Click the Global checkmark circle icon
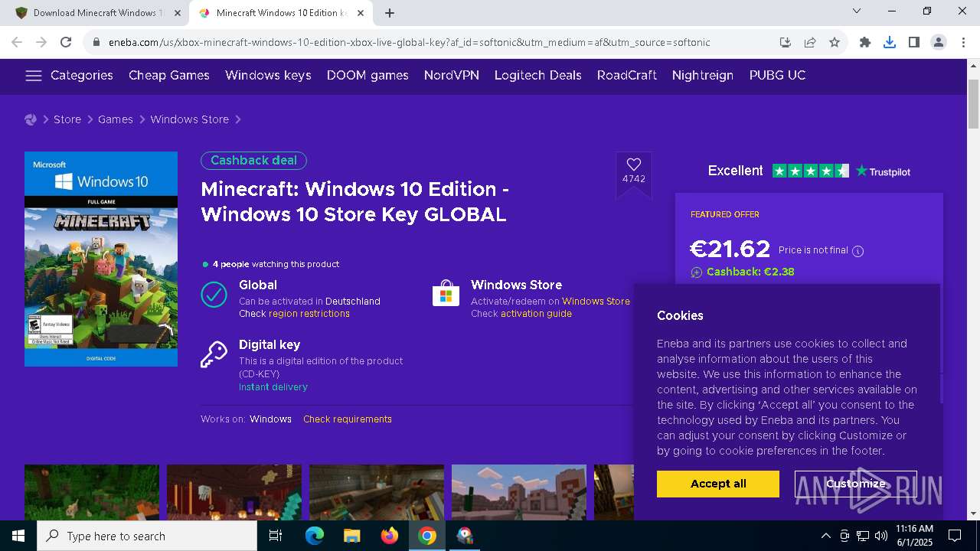 click(x=214, y=294)
